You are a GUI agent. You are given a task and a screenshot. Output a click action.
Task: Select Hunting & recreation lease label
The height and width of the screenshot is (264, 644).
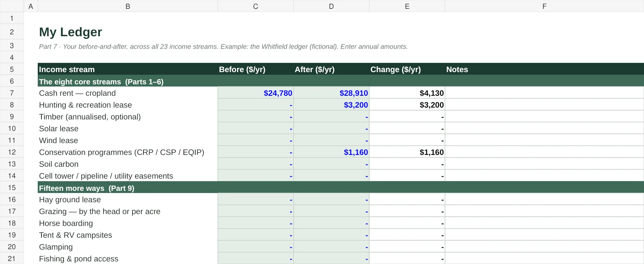coord(85,105)
